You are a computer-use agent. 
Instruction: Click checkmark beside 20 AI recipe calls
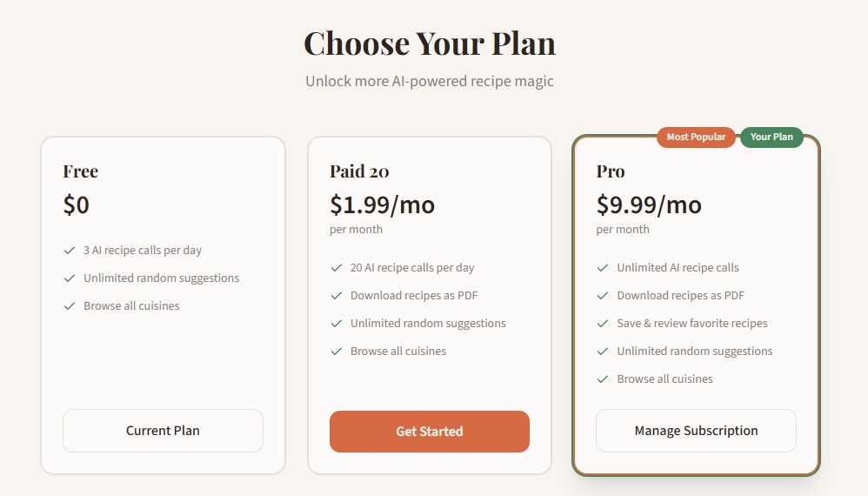tap(337, 268)
